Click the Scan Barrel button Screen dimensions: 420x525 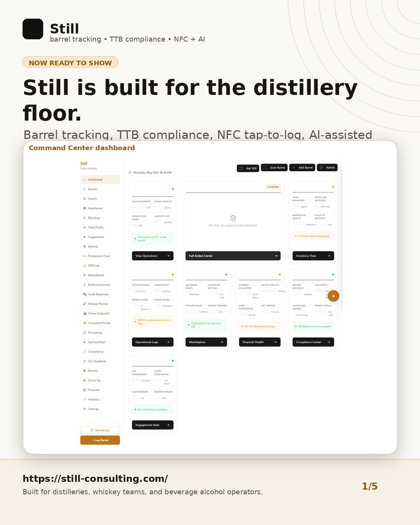point(274,168)
